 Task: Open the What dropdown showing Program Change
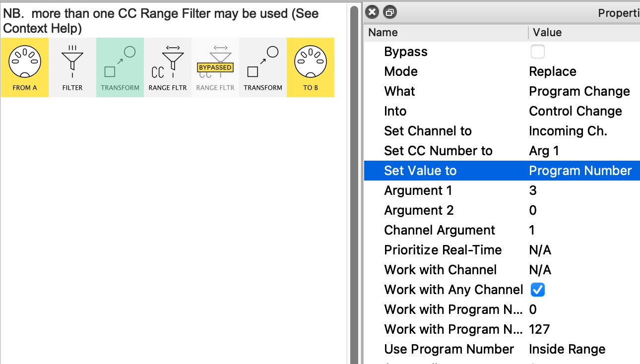coord(579,91)
